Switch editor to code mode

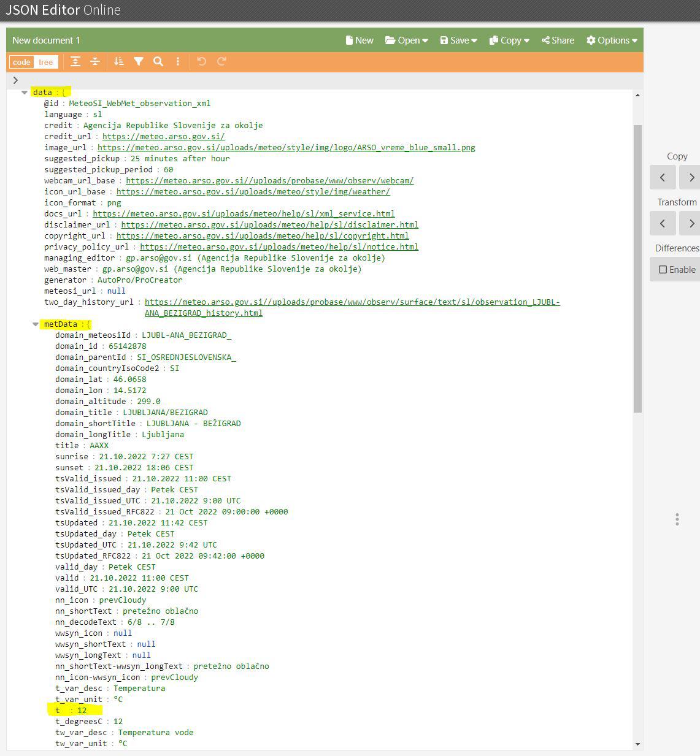[x=21, y=62]
